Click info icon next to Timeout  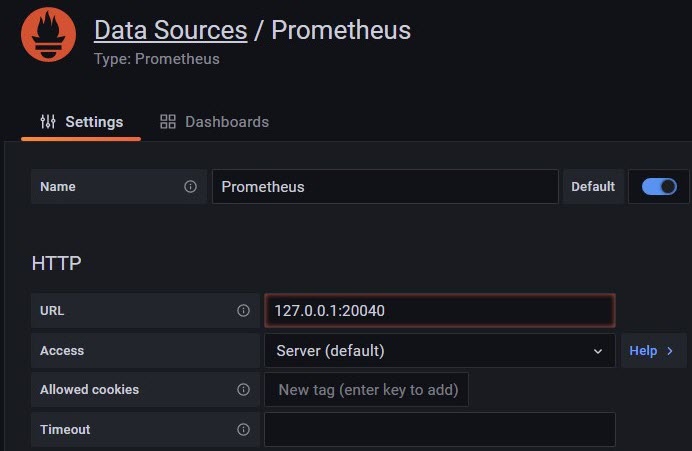243,430
